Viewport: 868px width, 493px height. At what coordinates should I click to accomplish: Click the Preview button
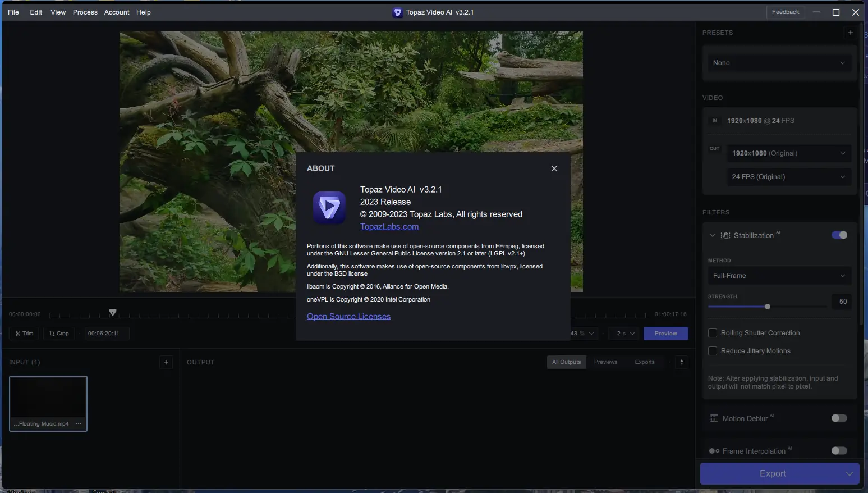click(666, 334)
